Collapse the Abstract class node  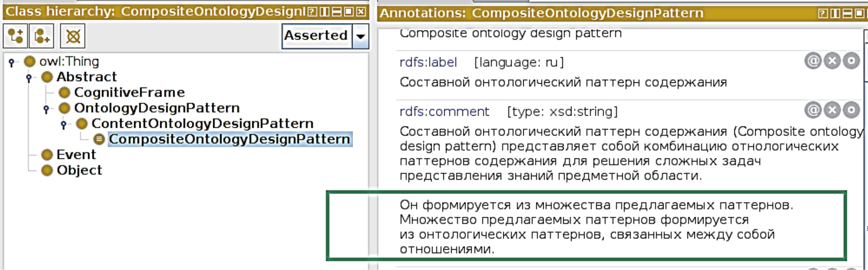tap(29, 78)
